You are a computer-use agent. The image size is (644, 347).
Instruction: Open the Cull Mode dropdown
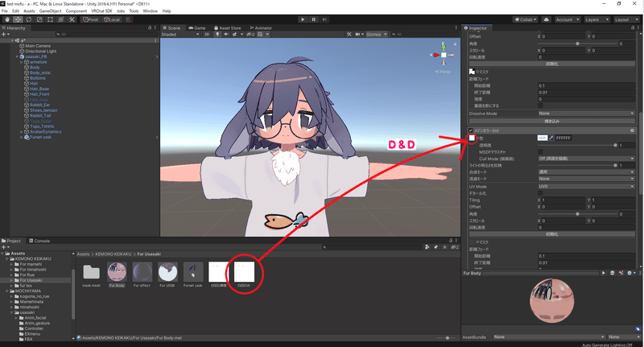point(586,159)
